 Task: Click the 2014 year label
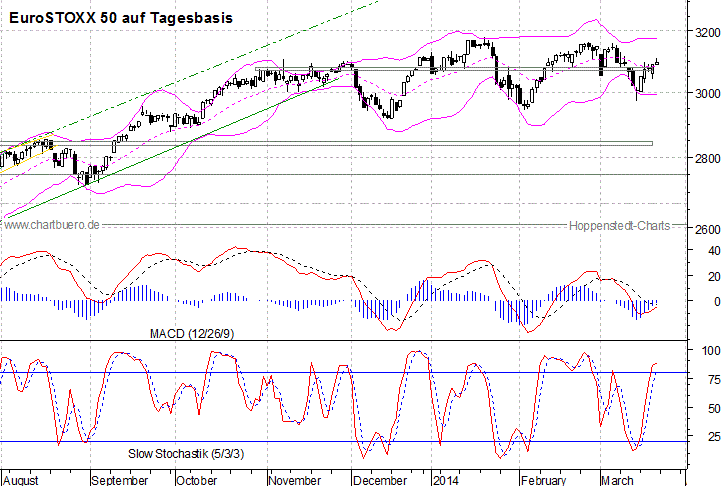pos(446,480)
